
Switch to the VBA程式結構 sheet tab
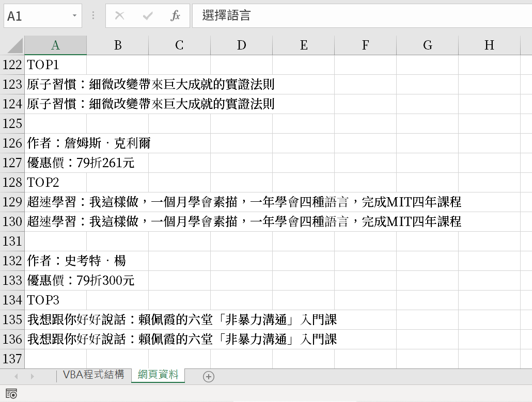[x=93, y=375]
